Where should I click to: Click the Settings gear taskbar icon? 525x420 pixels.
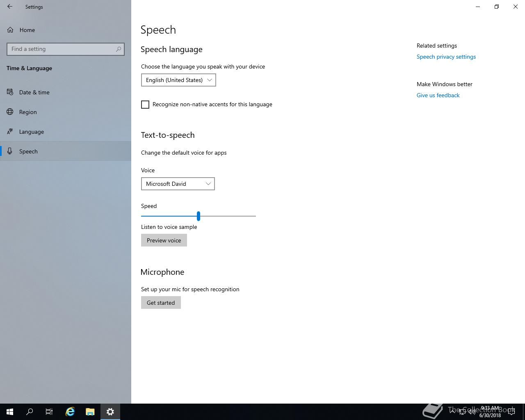click(110, 412)
